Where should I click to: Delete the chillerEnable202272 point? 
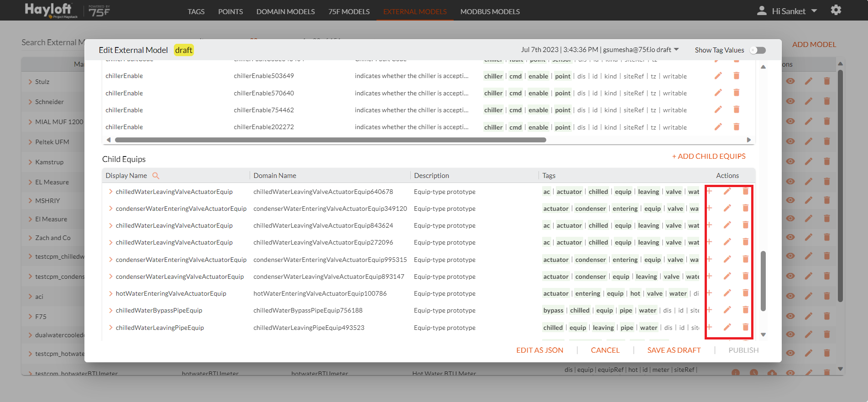pos(736,127)
